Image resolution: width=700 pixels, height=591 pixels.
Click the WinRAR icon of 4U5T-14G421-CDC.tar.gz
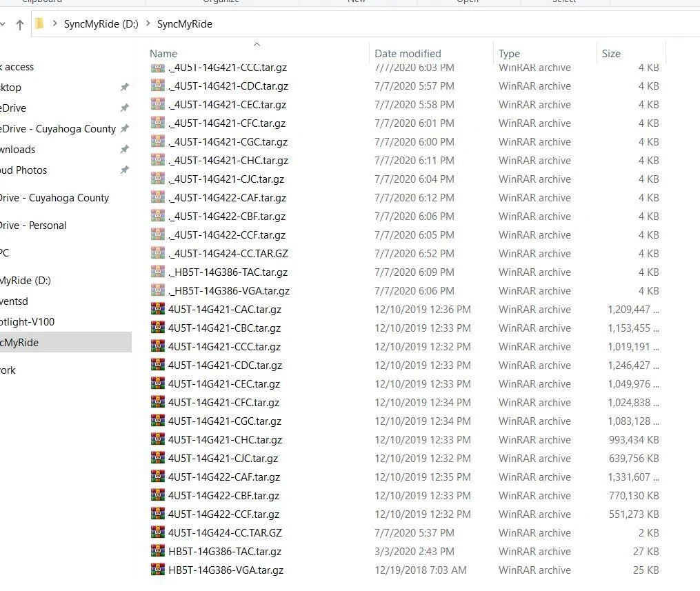(158, 365)
